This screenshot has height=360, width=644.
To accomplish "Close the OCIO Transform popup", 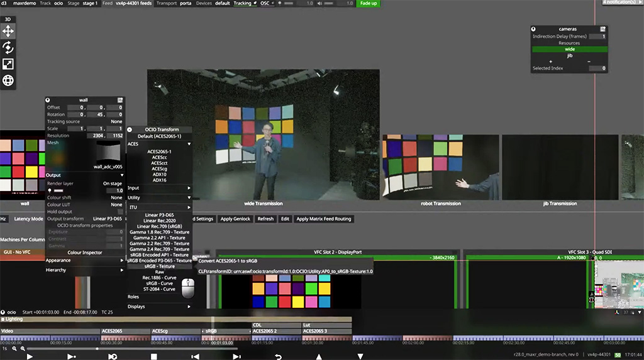I will pyautogui.click(x=130, y=129).
